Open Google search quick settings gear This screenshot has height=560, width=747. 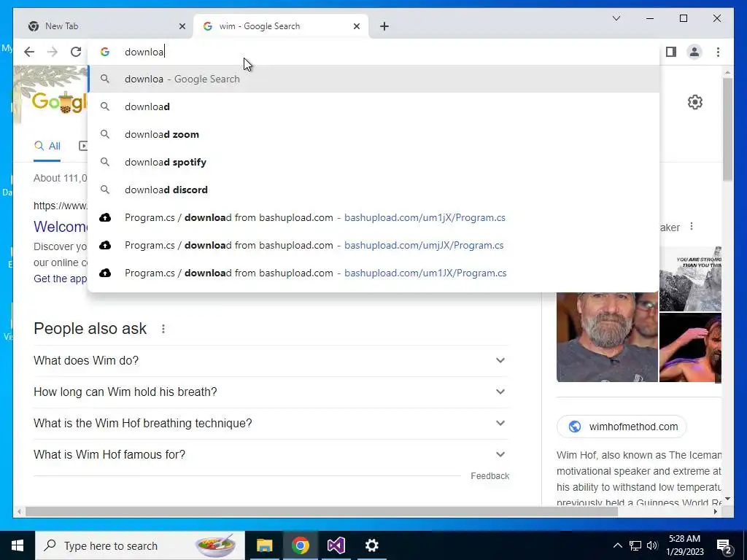click(695, 102)
